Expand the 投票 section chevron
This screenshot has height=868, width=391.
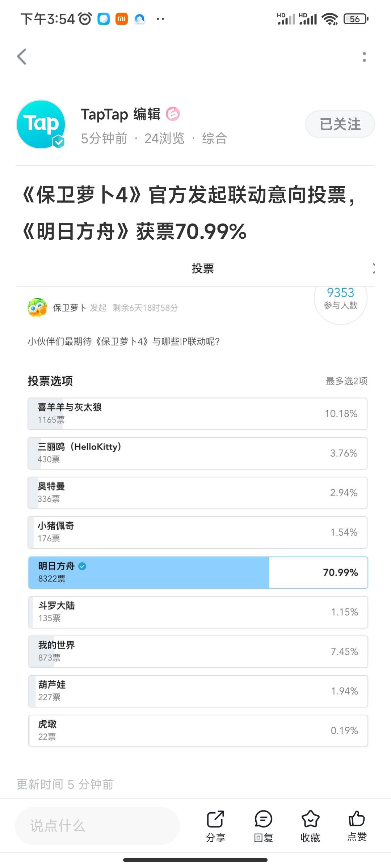(x=373, y=268)
